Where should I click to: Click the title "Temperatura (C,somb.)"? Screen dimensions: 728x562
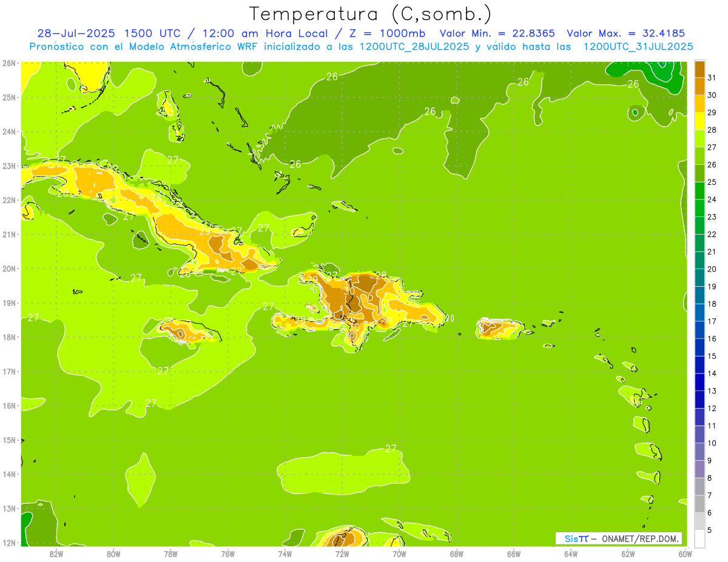(x=370, y=14)
